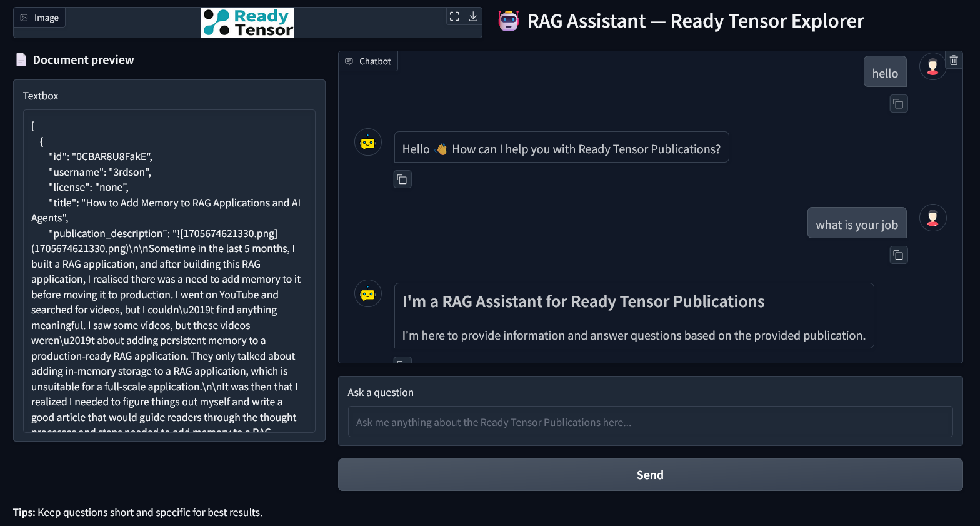
Task: Click the '"username": "3rdson"' line
Action: [x=100, y=172]
